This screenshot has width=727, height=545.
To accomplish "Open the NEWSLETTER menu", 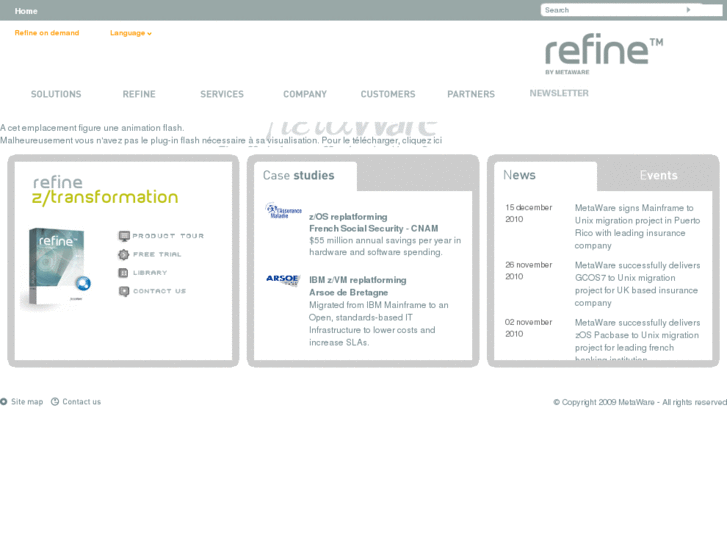I will (559, 93).
